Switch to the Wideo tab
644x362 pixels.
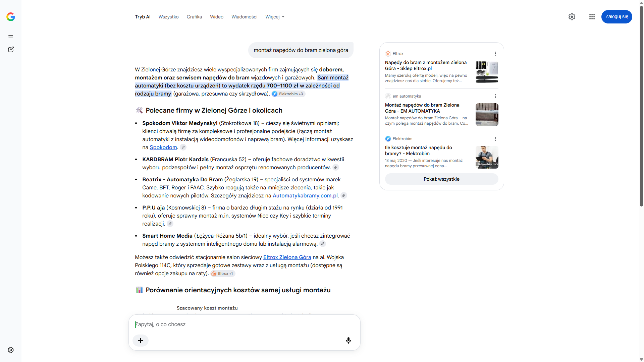point(217,17)
